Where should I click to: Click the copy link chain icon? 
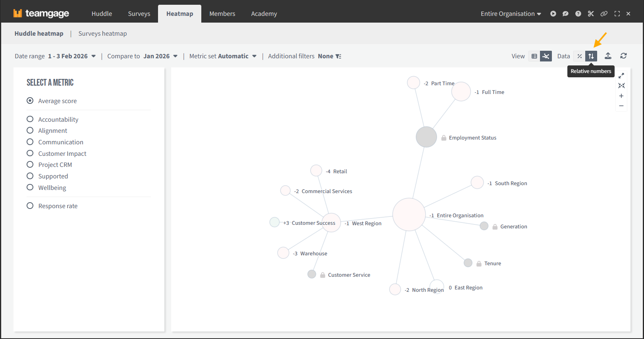click(x=604, y=14)
